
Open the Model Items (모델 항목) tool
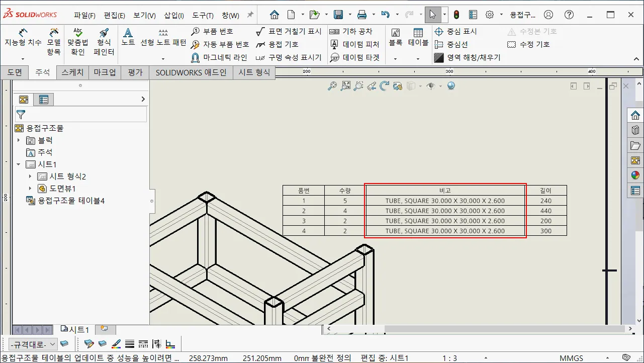click(54, 41)
